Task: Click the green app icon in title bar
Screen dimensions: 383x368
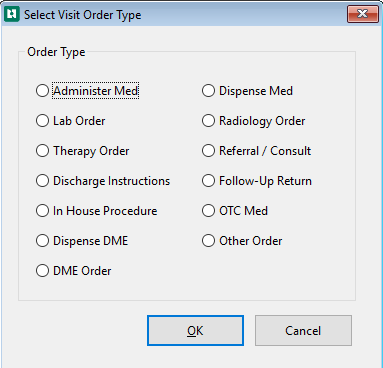Action: point(12,14)
